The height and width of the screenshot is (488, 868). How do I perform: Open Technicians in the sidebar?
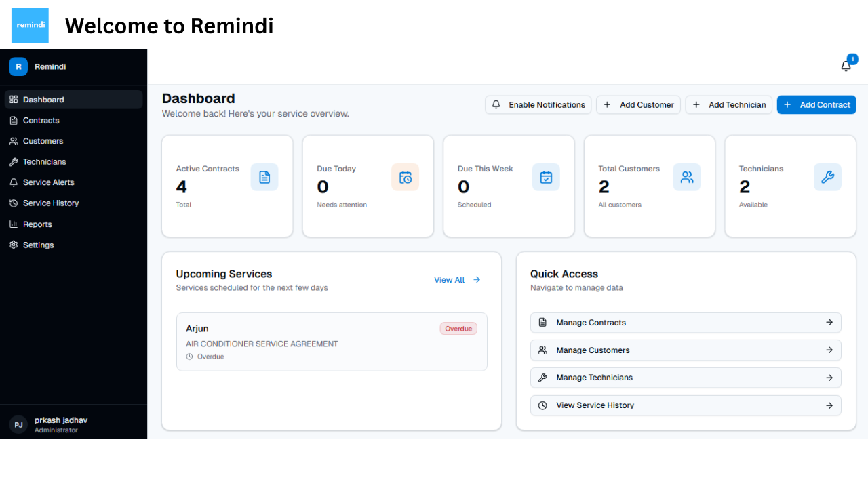73,162
